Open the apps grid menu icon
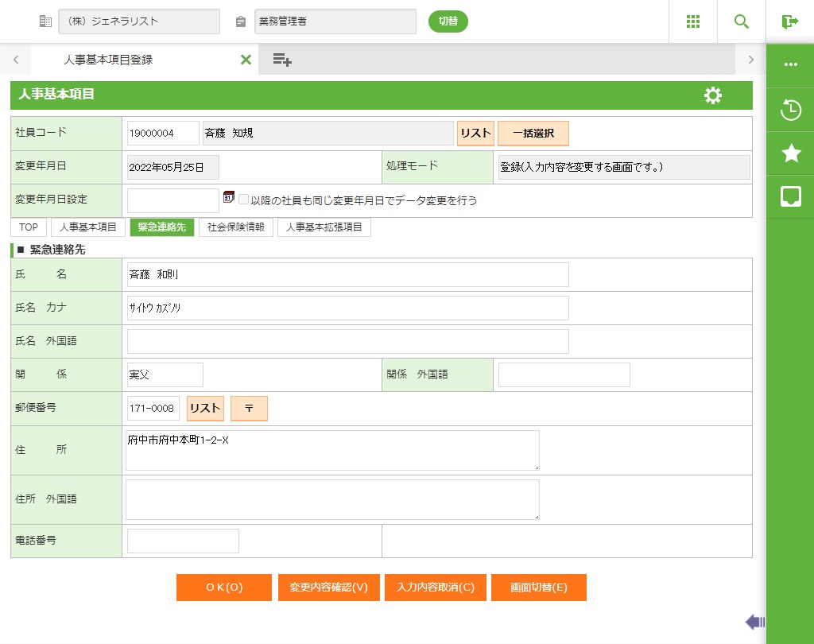Viewport: 814px width, 644px height. tap(693, 21)
